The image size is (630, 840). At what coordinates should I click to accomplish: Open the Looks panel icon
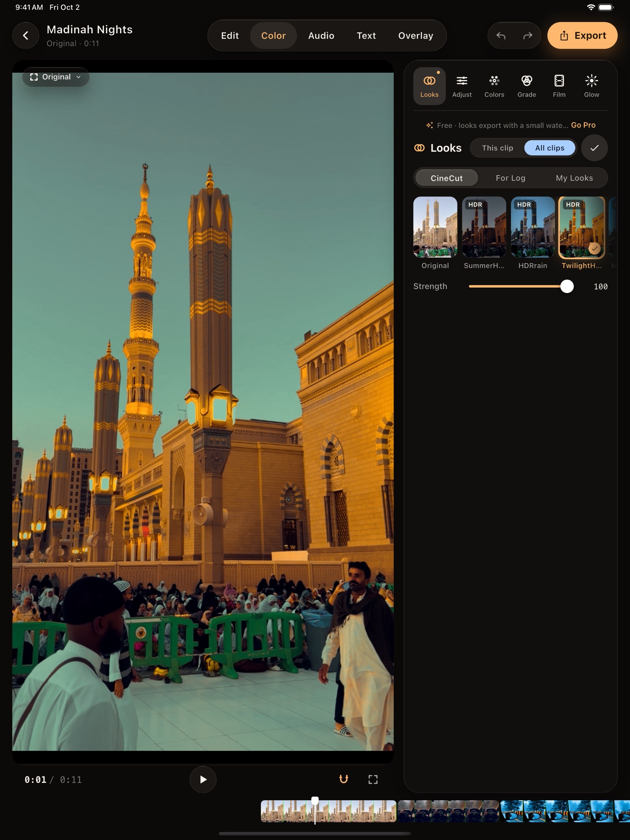click(x=429, y=86)
